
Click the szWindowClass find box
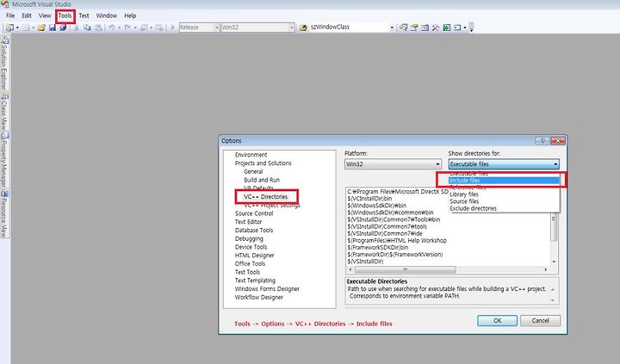tap(349, 27)
